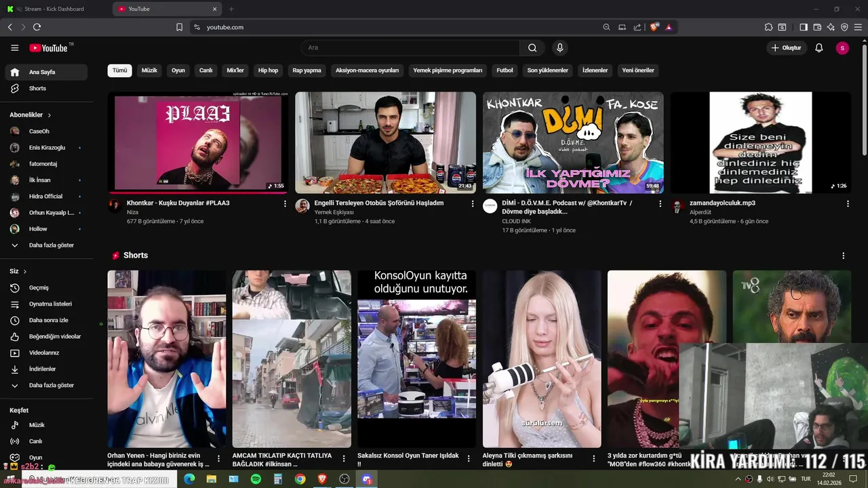Click the zoom-out magnifier in address bar
This screenshot has height=488, width=868.
tap(606, 27)
